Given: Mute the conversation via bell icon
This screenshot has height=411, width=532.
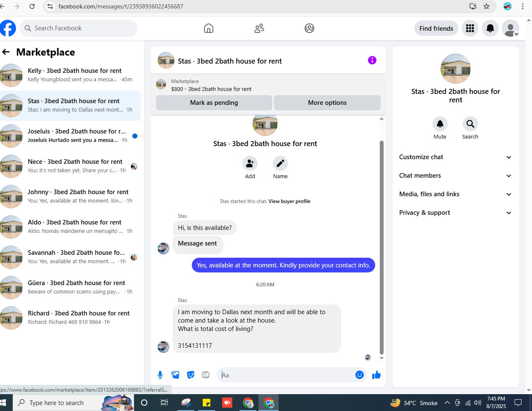Looking at the screenshot, I should (440, 124).
